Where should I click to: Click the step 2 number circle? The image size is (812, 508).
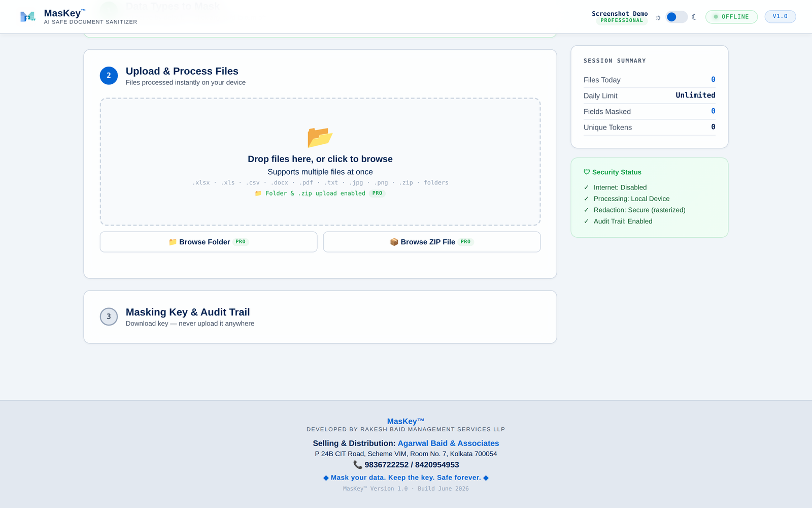coord(109,75)
